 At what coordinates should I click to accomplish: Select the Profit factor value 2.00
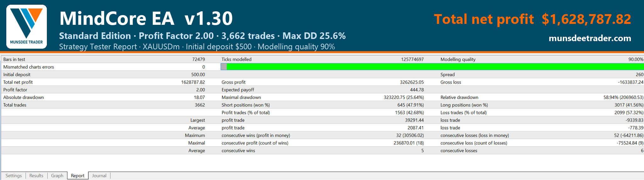200,90
